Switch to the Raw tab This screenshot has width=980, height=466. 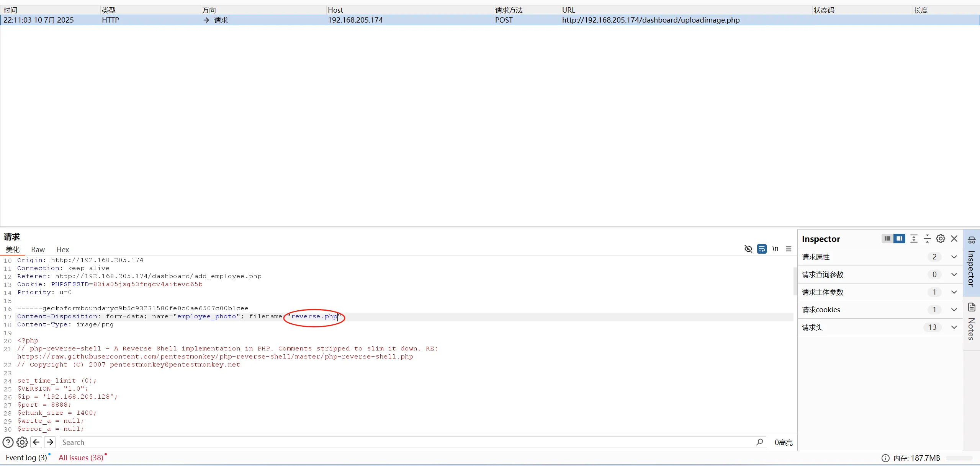click(38, 249)
